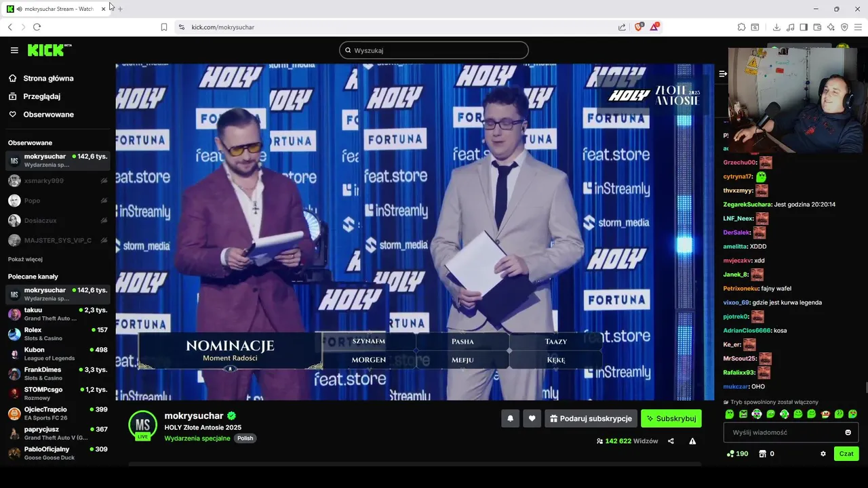This screenshot has width=868, height=488.
Task: Open takuu recommended channel
Action: point(58,314)
